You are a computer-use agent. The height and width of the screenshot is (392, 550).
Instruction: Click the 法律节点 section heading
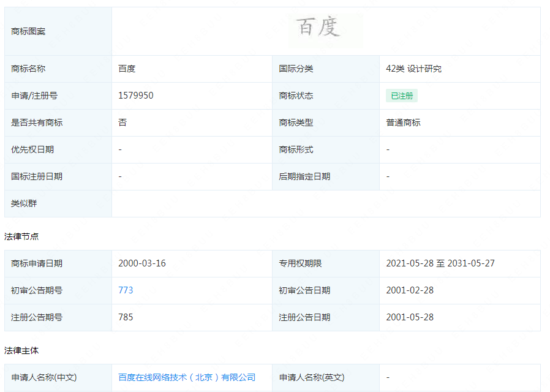click(x=21, y=236)
